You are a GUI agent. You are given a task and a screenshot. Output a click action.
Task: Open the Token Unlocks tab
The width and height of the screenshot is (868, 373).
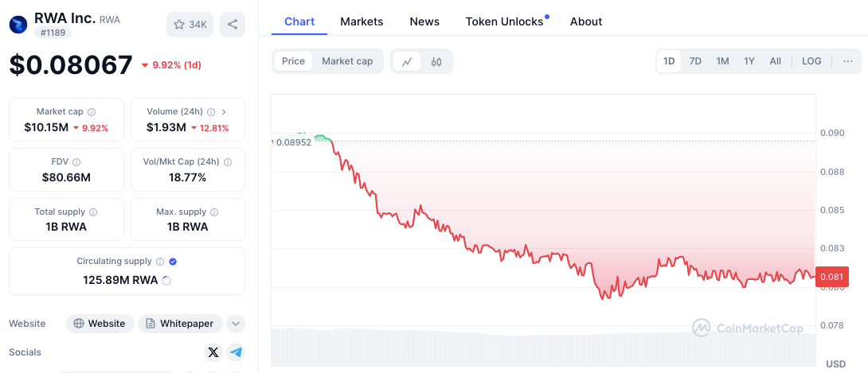[x=504, y=21]
